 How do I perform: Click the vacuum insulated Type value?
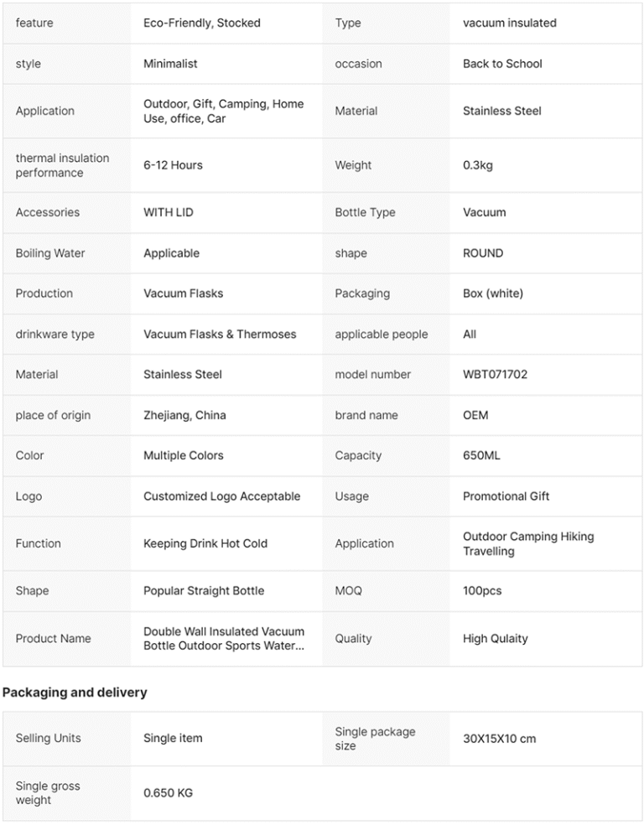coord(509,23)
